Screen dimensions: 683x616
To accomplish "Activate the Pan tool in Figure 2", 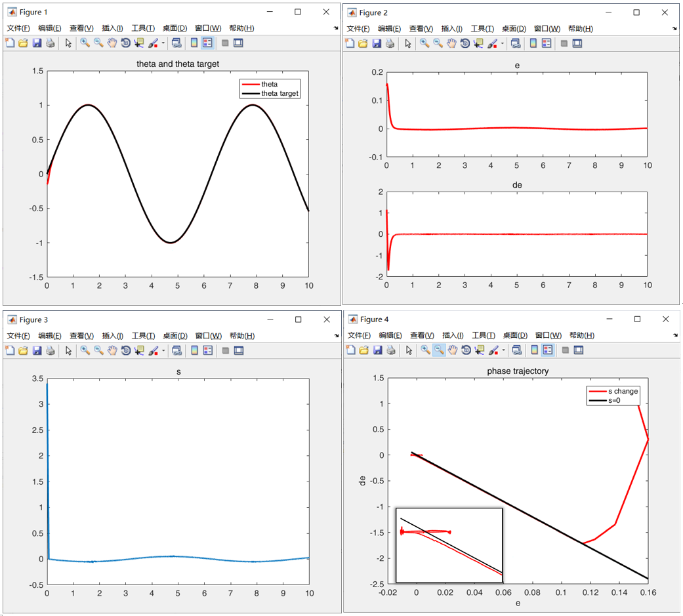I will pyautogui.click(x=451, y=43).
